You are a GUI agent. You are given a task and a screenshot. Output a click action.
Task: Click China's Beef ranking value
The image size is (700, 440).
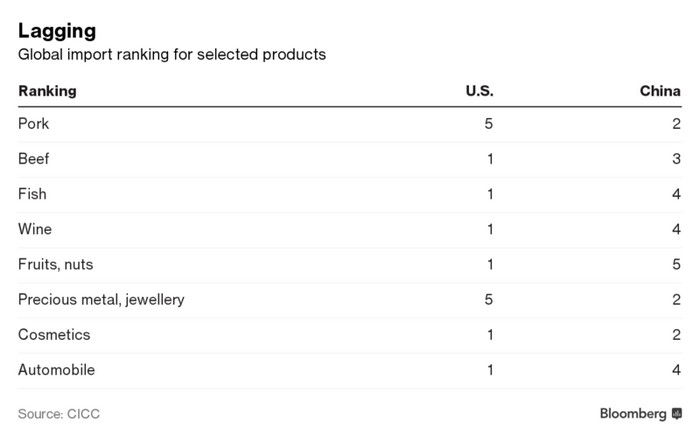(676, 159)
